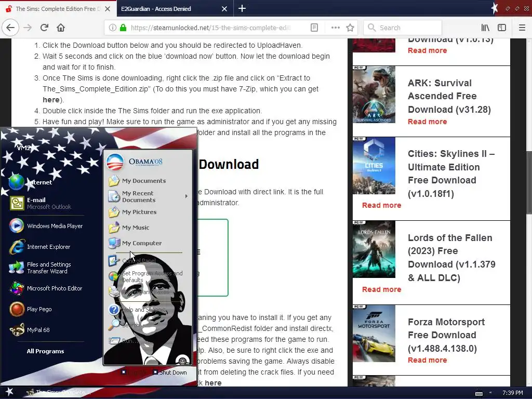Screen dimensions: 532x399
Task: Open E-mail Microsoft Outlook entry
Action: click(41, 203)
